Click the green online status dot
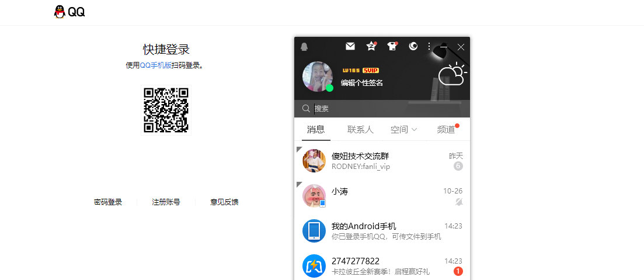Image resolution: width=644 pixels, height=280 pixels. 329,88
